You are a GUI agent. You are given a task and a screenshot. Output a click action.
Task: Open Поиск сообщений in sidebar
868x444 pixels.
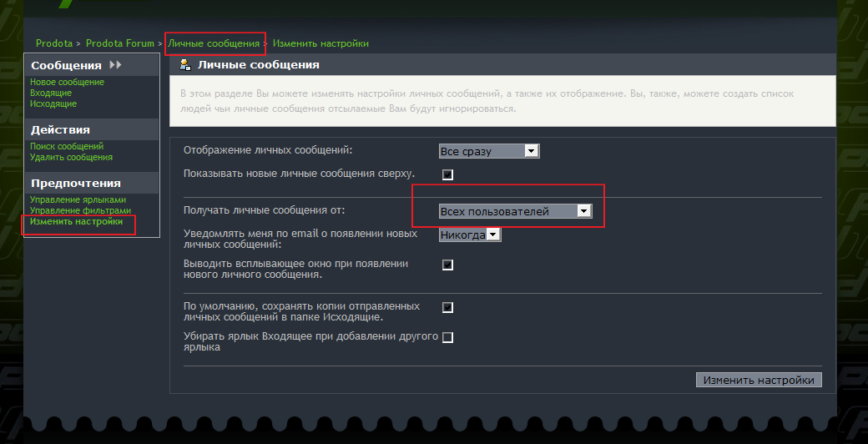(x=67, y=146)
